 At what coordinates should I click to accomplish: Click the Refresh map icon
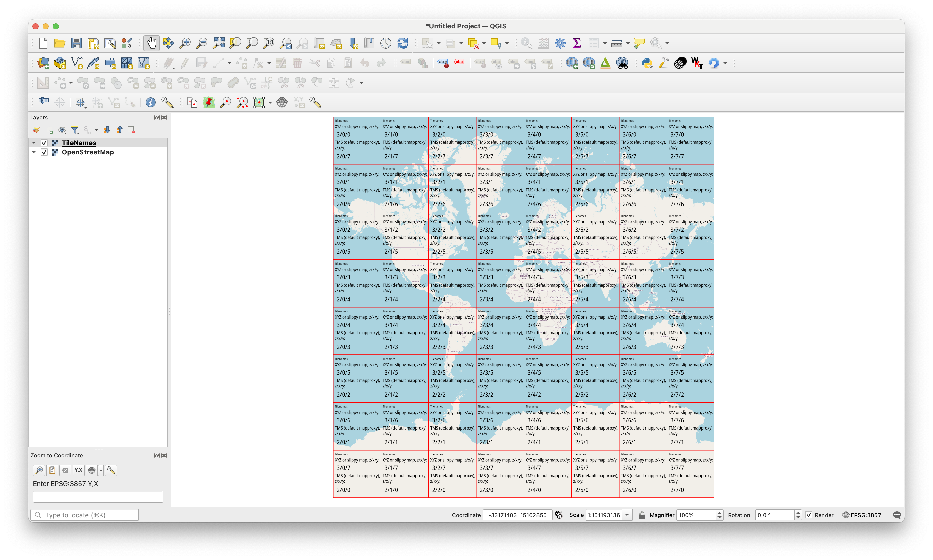pos(403,43)
